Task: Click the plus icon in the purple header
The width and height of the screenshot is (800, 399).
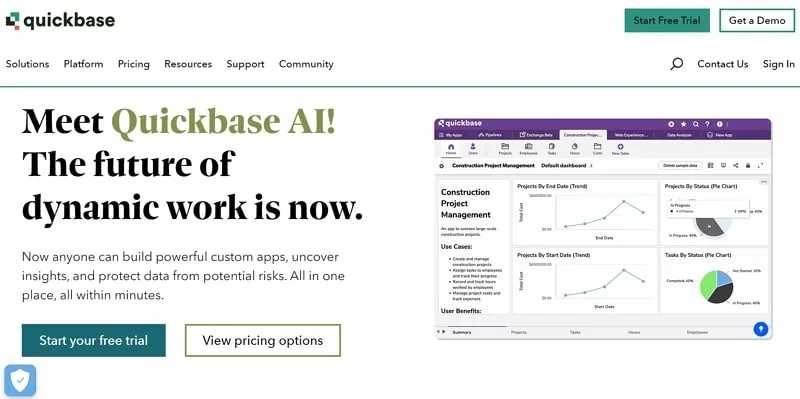Action: coord(671,124)
